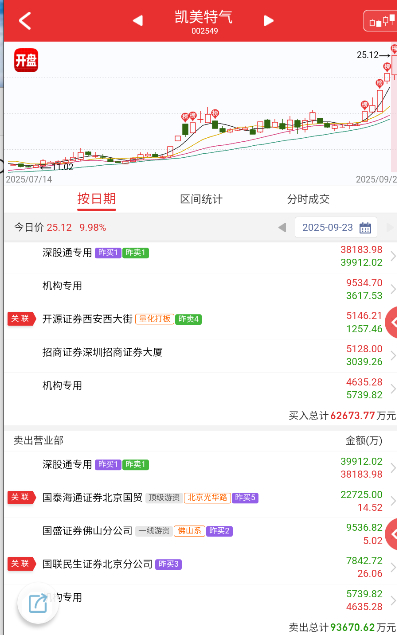This screenshot has height=635, width=397.
Task: Click the 9536.82 sell amount
Action: coord(364,528)
